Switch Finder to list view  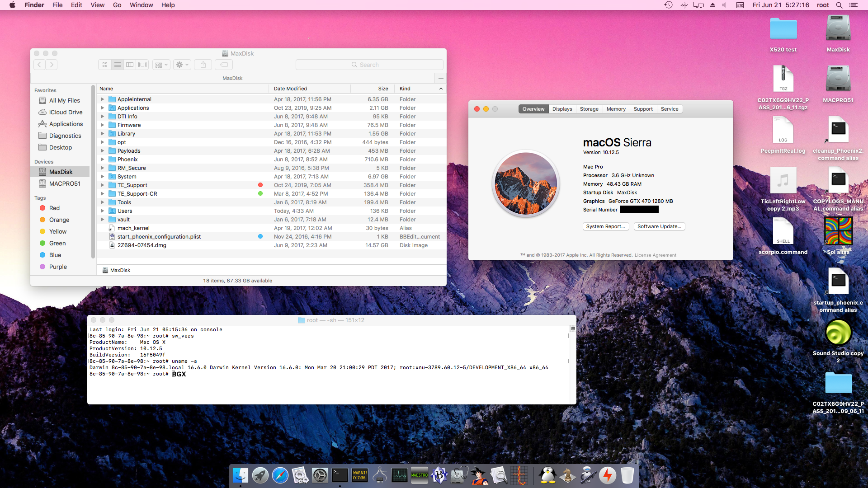click(x=118, y=65)
